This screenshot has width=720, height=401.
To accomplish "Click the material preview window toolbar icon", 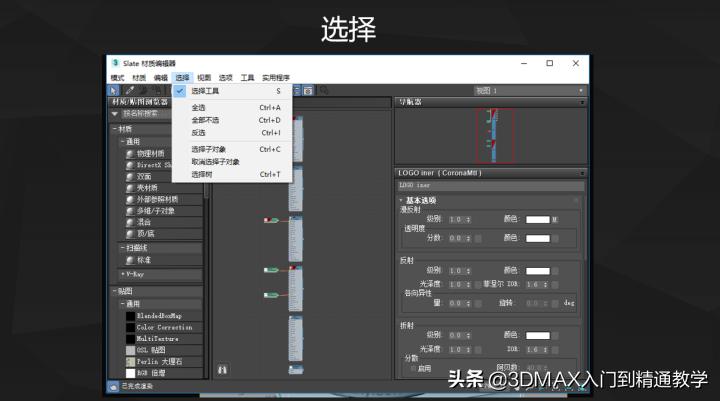I will tap(309, 90).
